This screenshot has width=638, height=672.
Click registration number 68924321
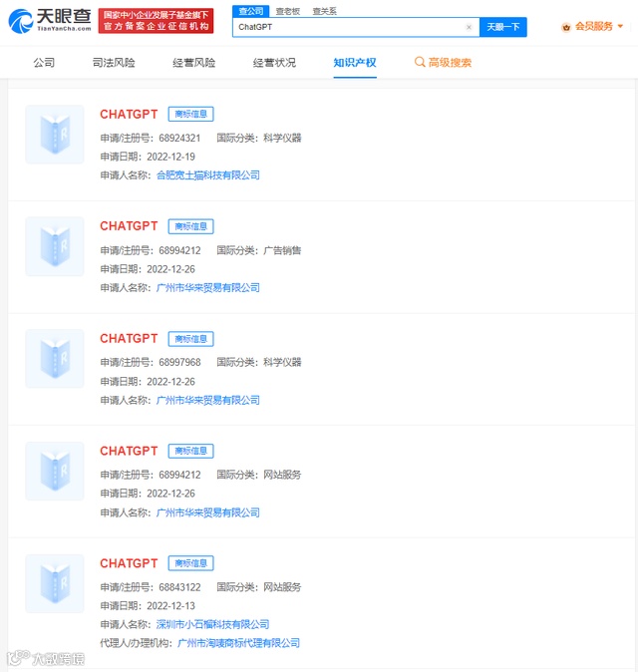click(x=179, y=138)
